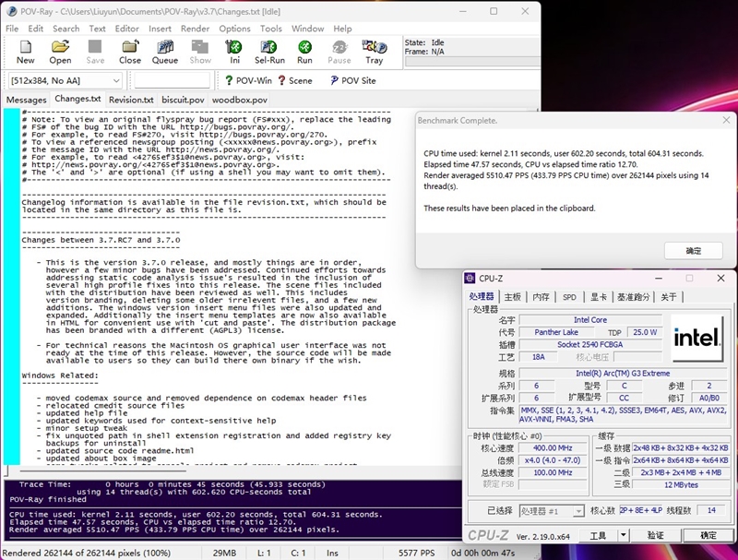Open the woodbox.pov tab

pyautogui.click(x=240, y=100)
